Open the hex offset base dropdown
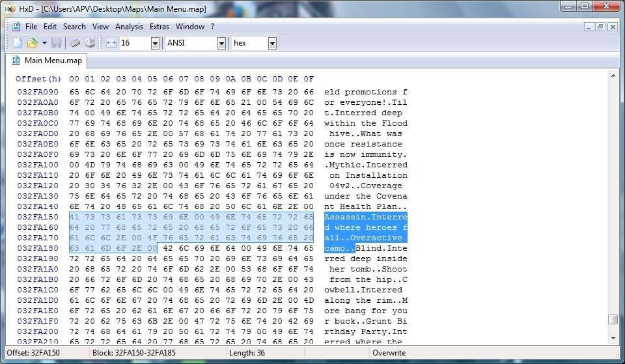625x364 pixels. coord(272,43)
